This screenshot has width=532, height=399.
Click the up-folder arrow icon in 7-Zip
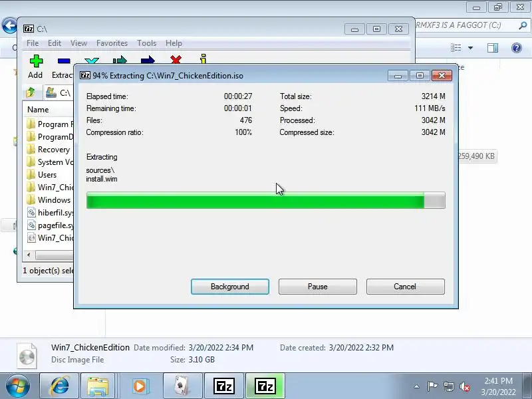click(x=31, y=92)
